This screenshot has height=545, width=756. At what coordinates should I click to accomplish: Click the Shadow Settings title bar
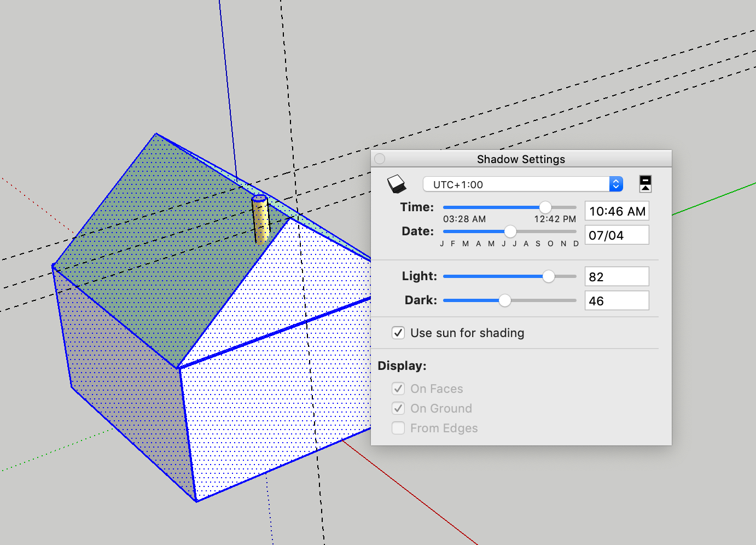(x=521, y=159)
